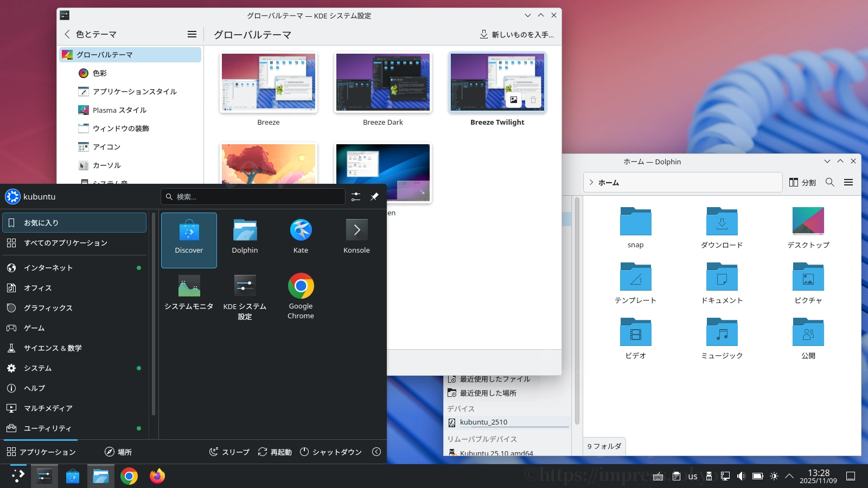Launch Discover from favorites grid

point(189,240)
